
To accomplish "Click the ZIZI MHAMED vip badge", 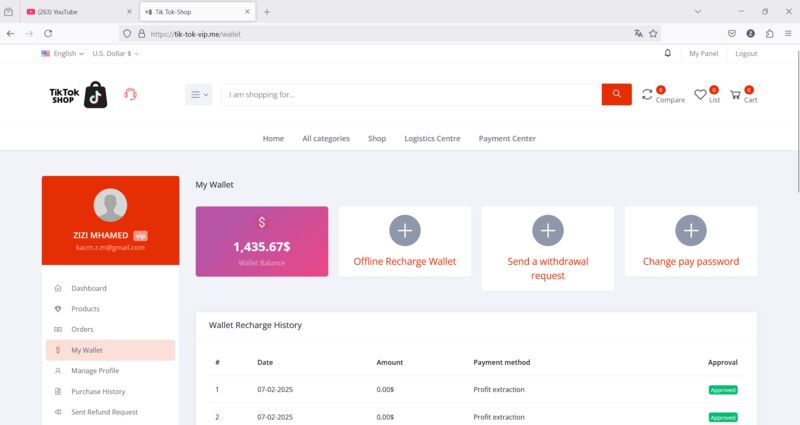I will click(x=140, y=236).
